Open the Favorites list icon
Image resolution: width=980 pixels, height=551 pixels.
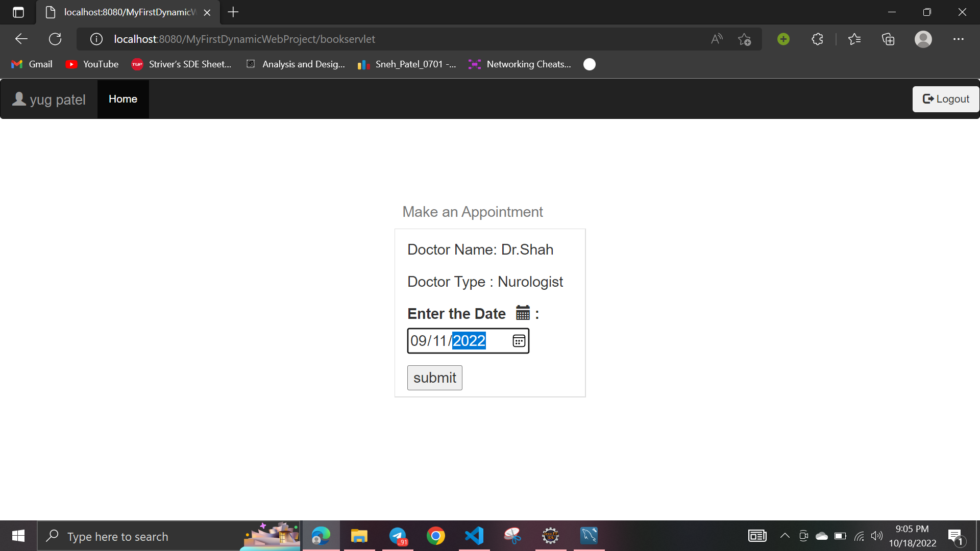click(855, 39)
